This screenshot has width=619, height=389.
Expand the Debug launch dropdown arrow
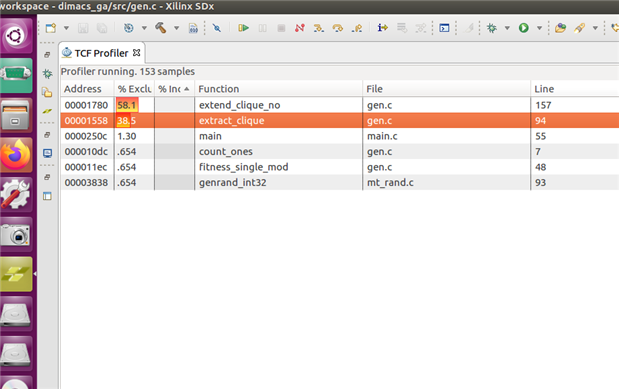point(507,28)
